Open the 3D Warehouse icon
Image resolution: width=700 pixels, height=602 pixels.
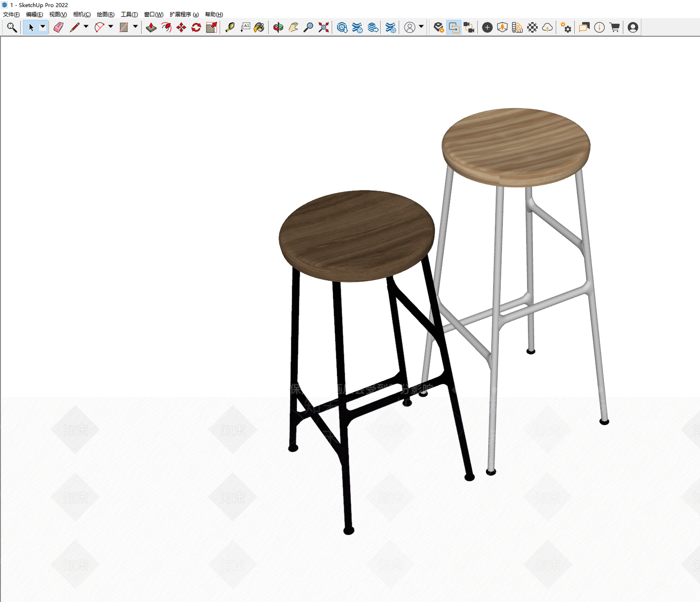[x=342, y=28]
